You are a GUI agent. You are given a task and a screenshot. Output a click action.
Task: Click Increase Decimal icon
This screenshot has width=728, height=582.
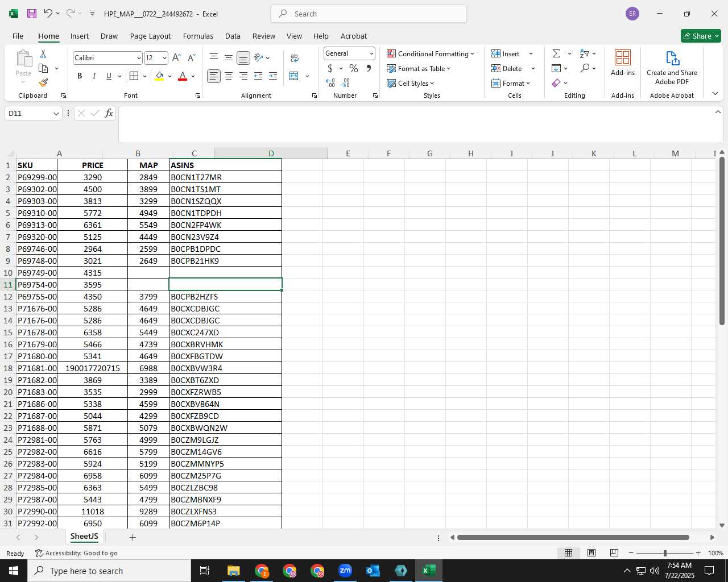point(330,83)
